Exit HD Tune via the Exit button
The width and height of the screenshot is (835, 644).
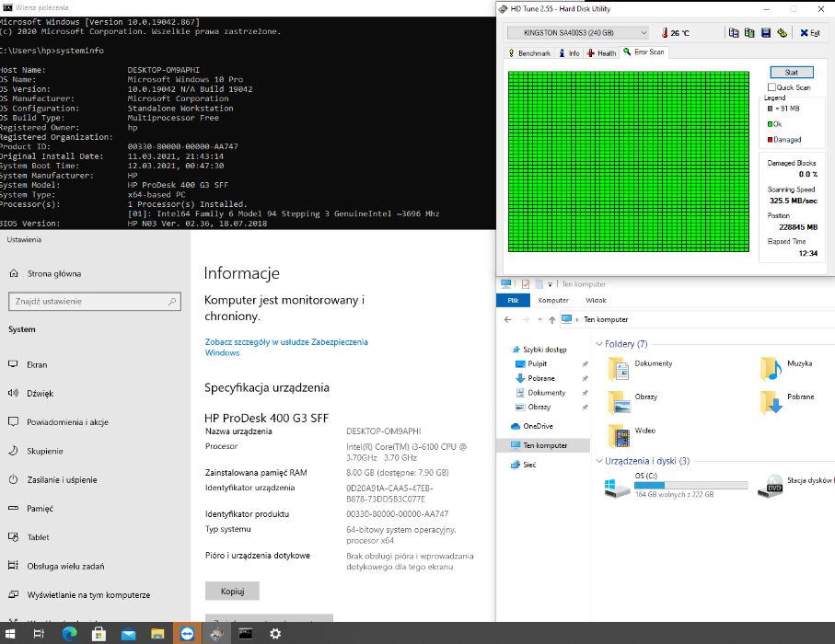(x=809, y=33)
